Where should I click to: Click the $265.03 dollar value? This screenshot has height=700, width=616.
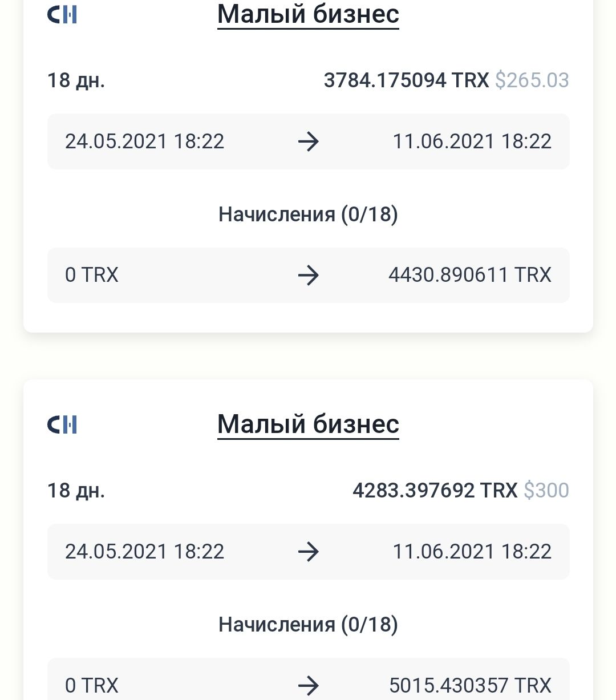(x=532, y=80)
